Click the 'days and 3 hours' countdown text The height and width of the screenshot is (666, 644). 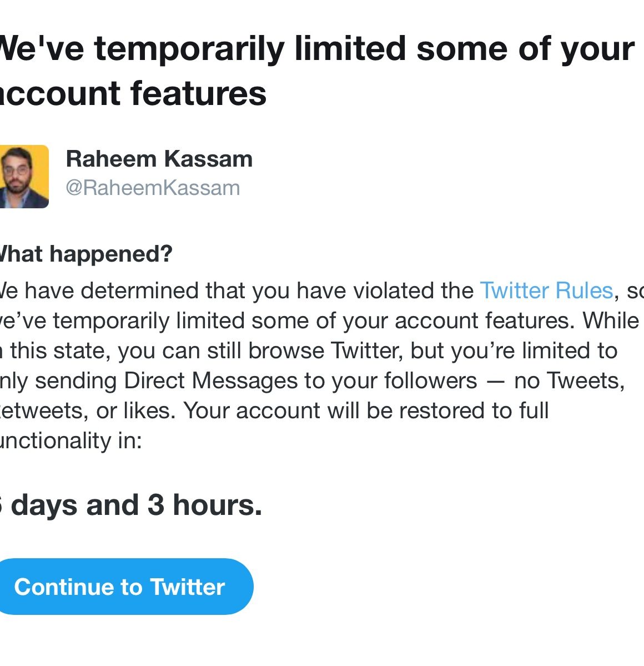(x=135, y=505)
